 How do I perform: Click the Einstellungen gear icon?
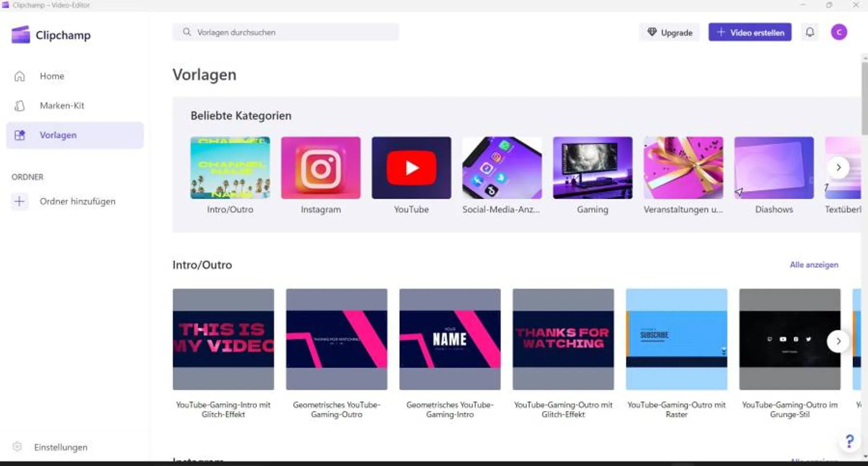click(x=17, y=446)
